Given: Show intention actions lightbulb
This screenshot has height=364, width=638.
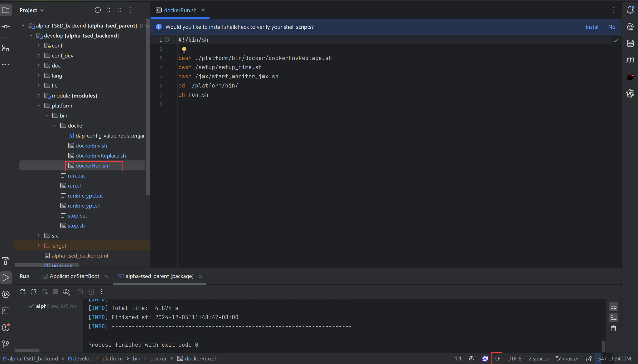Looking at the screenshot, I should (184, 50).
